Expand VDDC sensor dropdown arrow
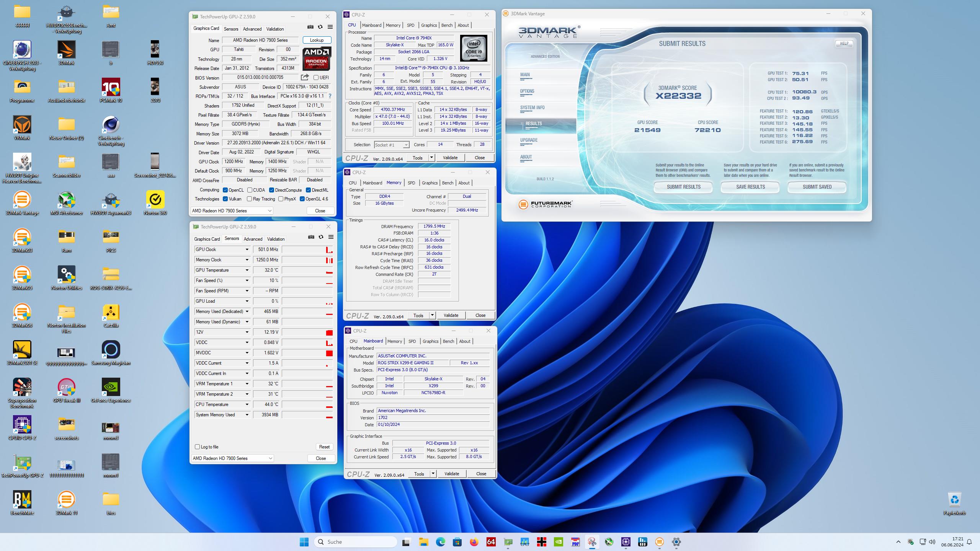 click(x=247, y=342)
